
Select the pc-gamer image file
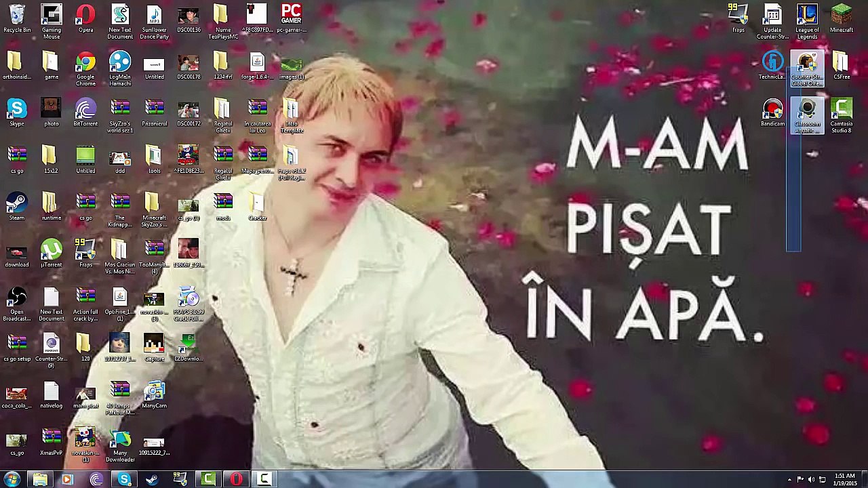(x=291, y=20)
